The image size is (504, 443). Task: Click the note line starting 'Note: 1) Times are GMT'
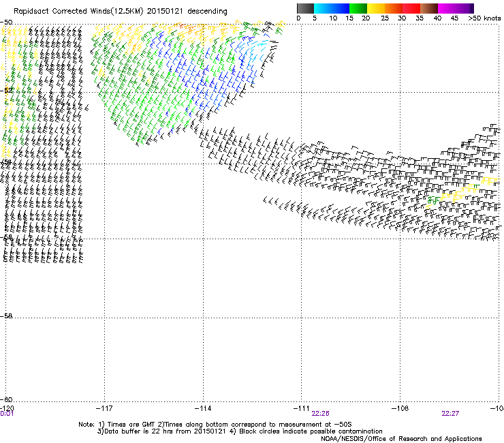(215, 425)
